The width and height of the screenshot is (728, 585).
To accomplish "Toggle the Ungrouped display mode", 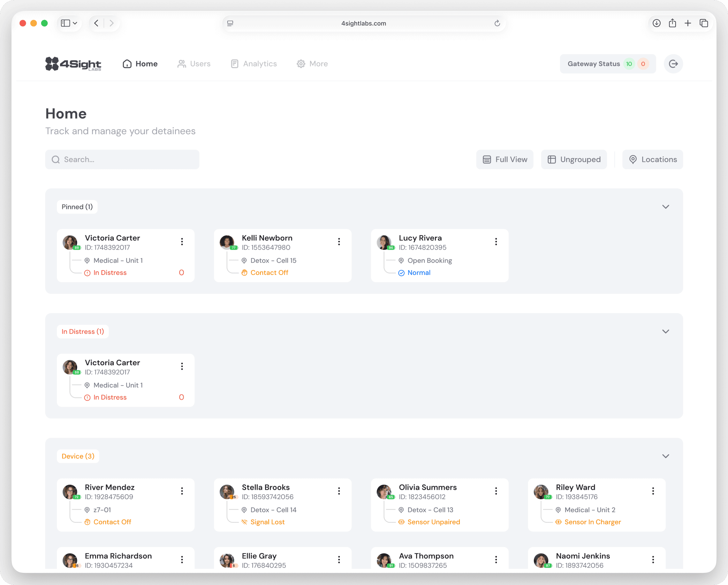I will pos(574,159).
